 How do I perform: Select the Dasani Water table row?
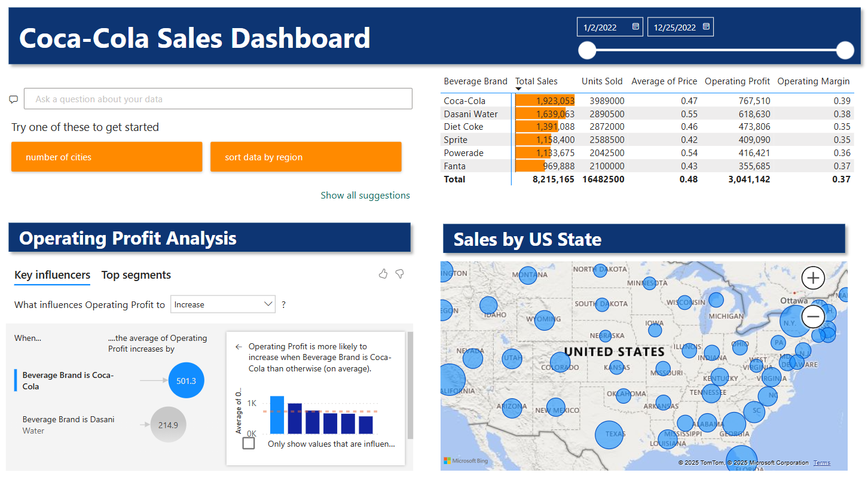(x=647, y=114)
